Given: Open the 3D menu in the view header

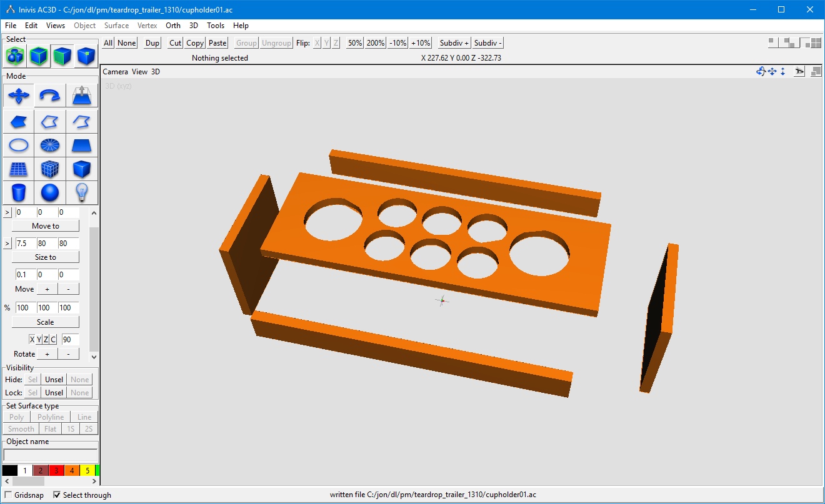Looking at the screenshot, I should click(x=156, y=72).
